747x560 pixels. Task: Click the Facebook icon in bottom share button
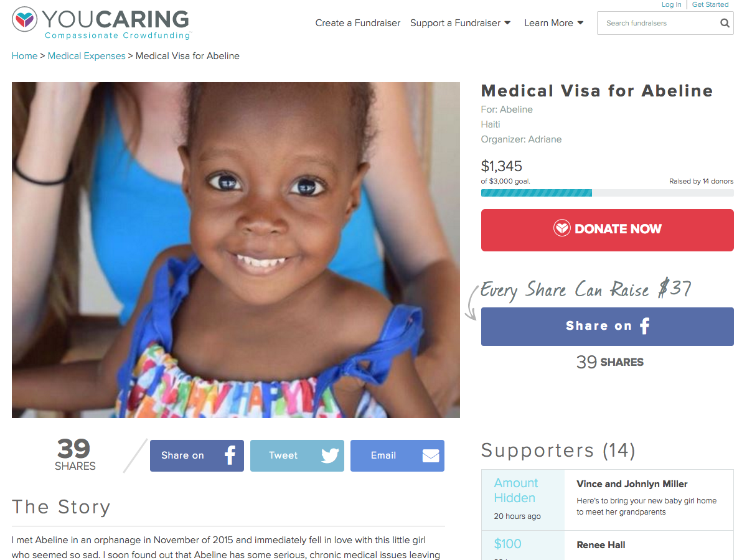[230, 455]
